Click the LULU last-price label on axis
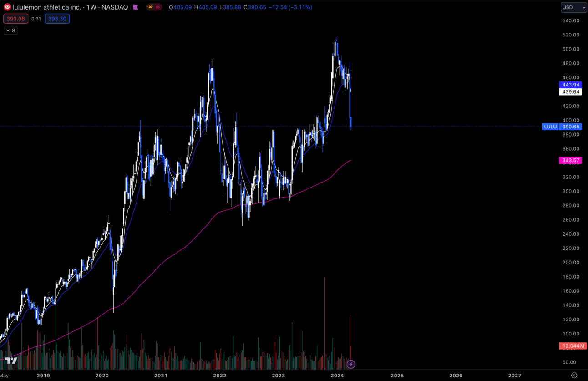 550,127
